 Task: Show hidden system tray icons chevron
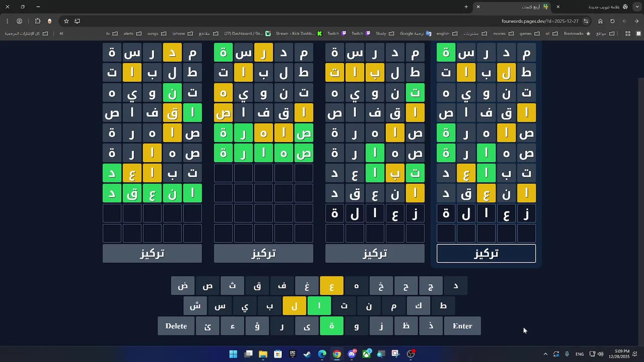point(545,354)
